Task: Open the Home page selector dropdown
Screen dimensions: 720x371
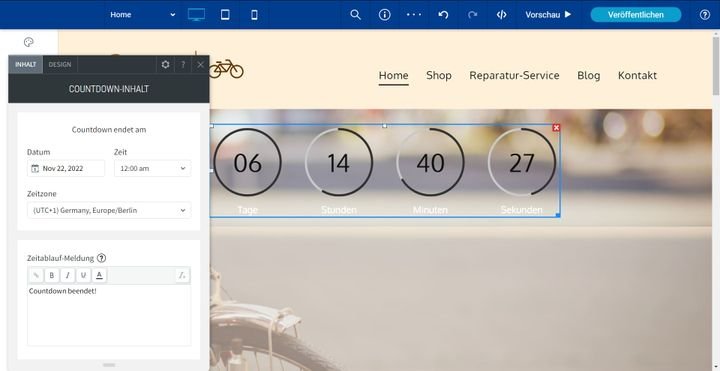Action: point(142,15)
